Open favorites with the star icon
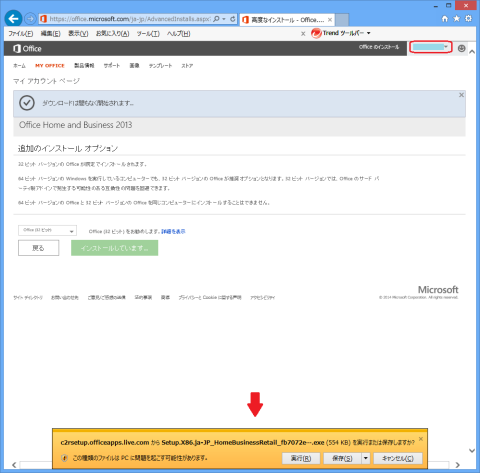 point(457,19)
